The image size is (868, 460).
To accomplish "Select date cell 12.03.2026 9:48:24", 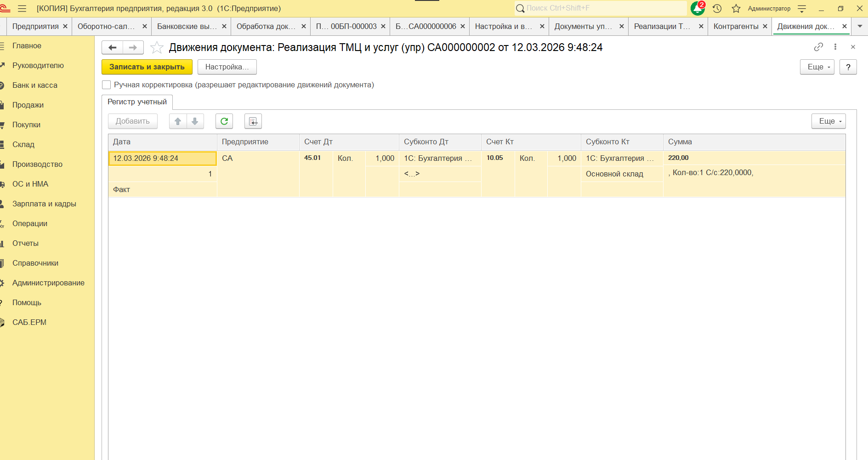I will pyautogui.click(x=162, y=158).
